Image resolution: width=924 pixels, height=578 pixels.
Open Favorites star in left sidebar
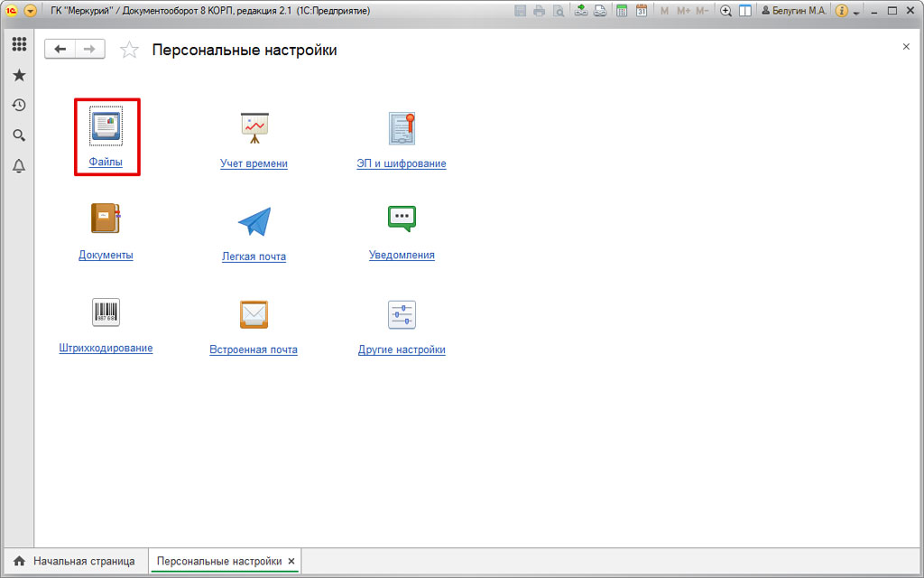[19, 75]
